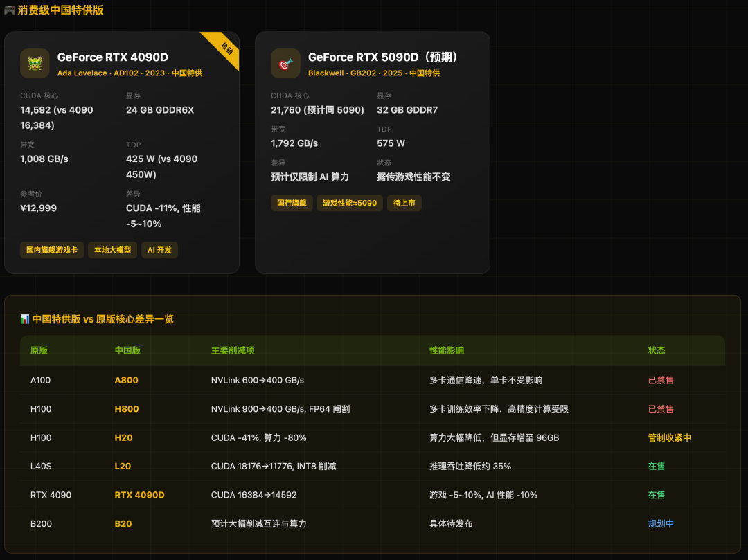This screenshot has width=748, height=560.
Task: Click the 1,792 GB/s bandwidth value
Action: pos(294,143)
